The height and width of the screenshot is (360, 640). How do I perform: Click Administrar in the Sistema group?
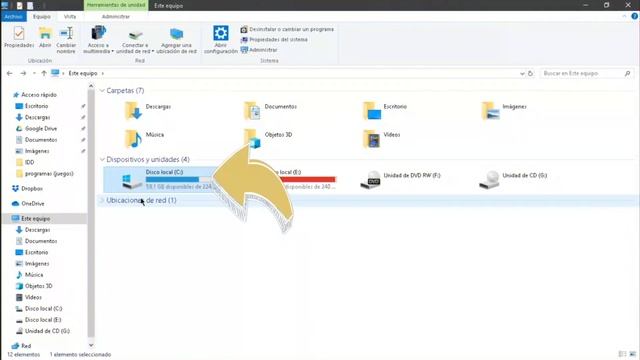pos(259,50)
